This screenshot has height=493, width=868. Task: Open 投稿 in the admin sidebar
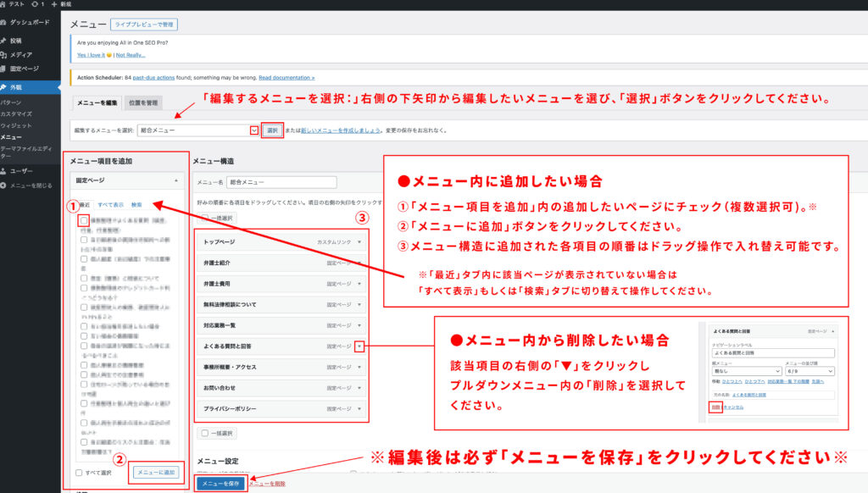tap(15, 41)
